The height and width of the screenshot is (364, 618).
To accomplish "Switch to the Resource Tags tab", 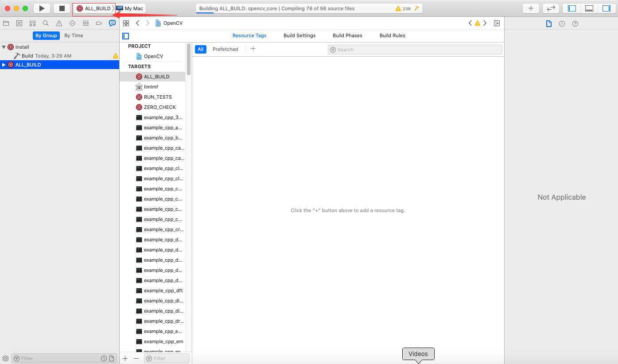I will coord(249,35).
